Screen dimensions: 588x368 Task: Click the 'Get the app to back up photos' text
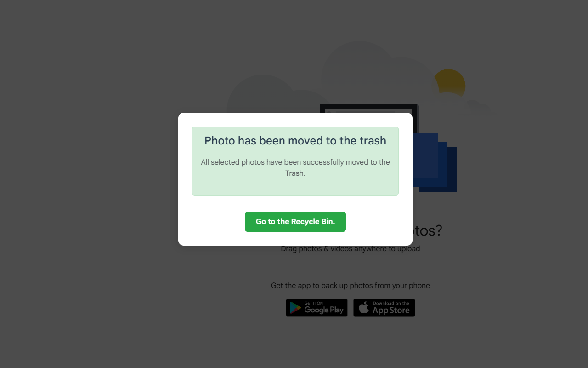pos(351,286)
